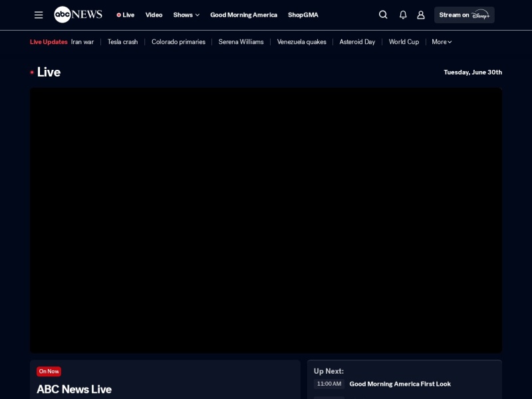The height and width of the screenshot is (399, 532).
Task: Click the On Now badge
Action: 49,371
